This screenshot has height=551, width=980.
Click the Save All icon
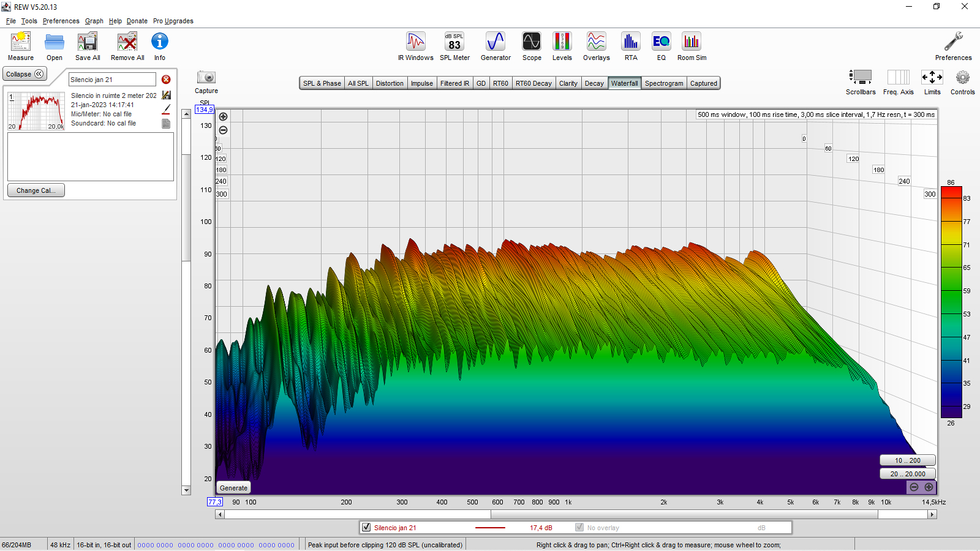[88, 42]
